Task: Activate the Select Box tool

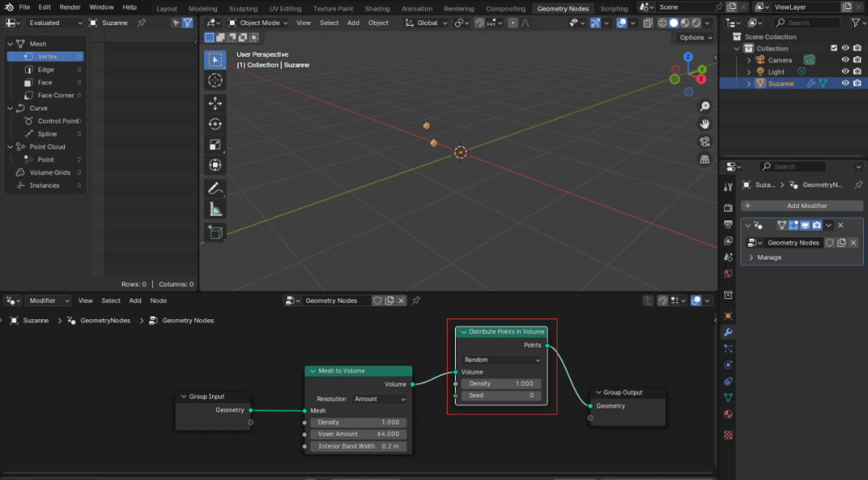Action: coord(215,59)
